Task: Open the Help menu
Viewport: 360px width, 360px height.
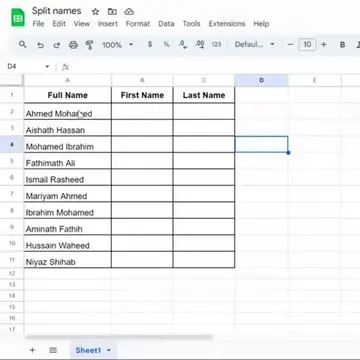Action: point(261,24)
